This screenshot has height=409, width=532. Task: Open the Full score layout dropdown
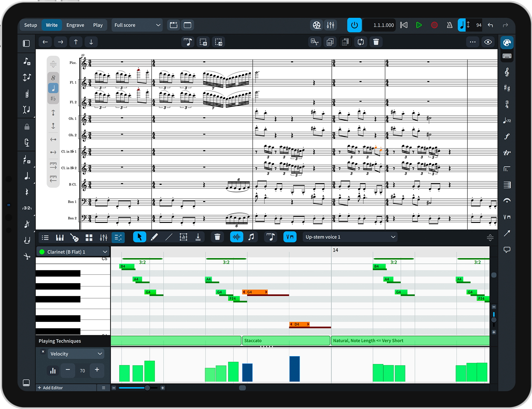137,25
